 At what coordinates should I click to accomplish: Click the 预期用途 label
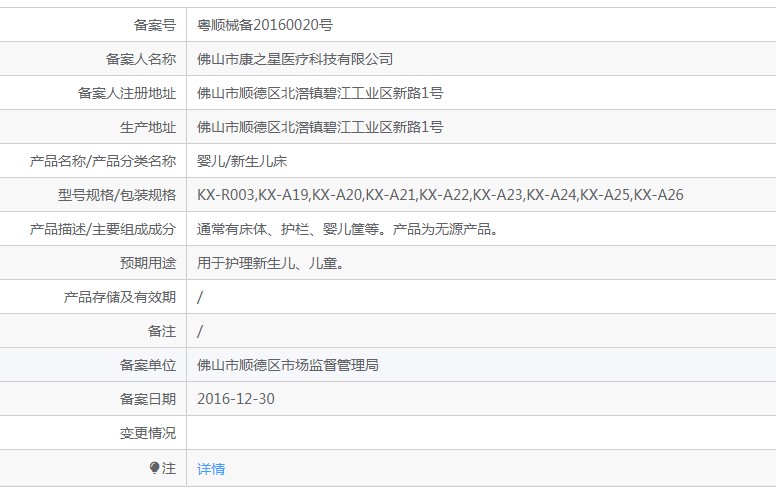[x=148, y=263]
